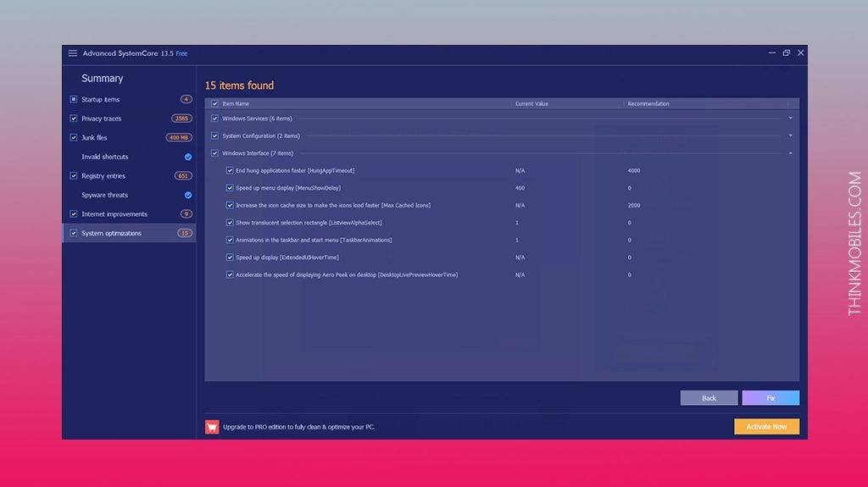
Task: Click the Back button
Action: click(x=709, y=398)
